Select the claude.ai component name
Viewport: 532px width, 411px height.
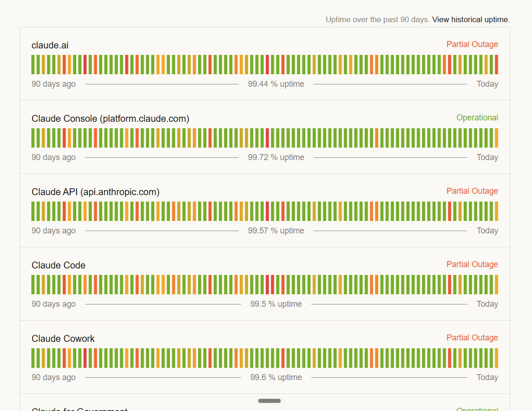(50, 45)
